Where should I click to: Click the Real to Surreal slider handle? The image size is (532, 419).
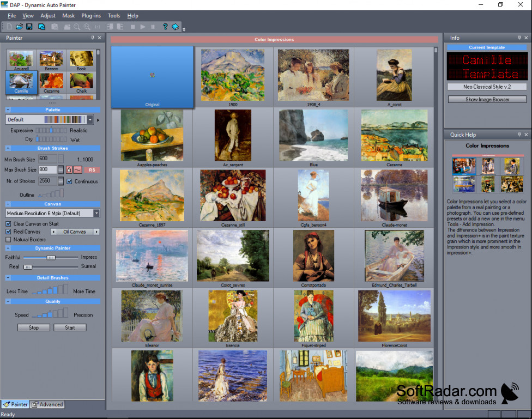pos(27,267)
